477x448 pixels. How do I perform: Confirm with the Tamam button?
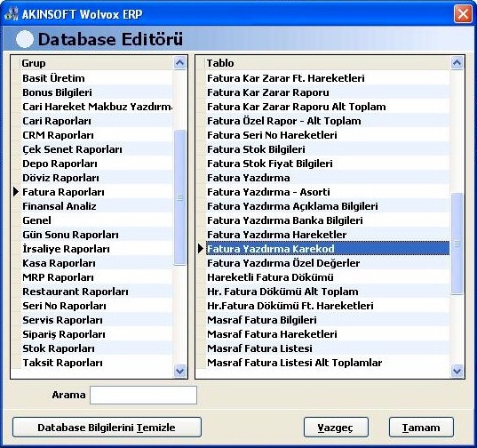(421, 428)
